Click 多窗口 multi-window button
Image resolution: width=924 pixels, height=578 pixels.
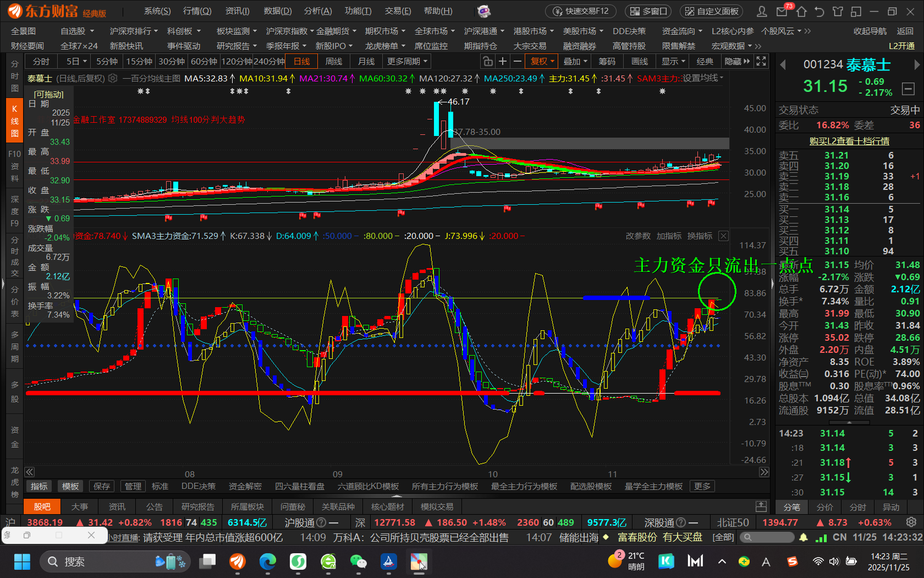click(x=649, y=11)
